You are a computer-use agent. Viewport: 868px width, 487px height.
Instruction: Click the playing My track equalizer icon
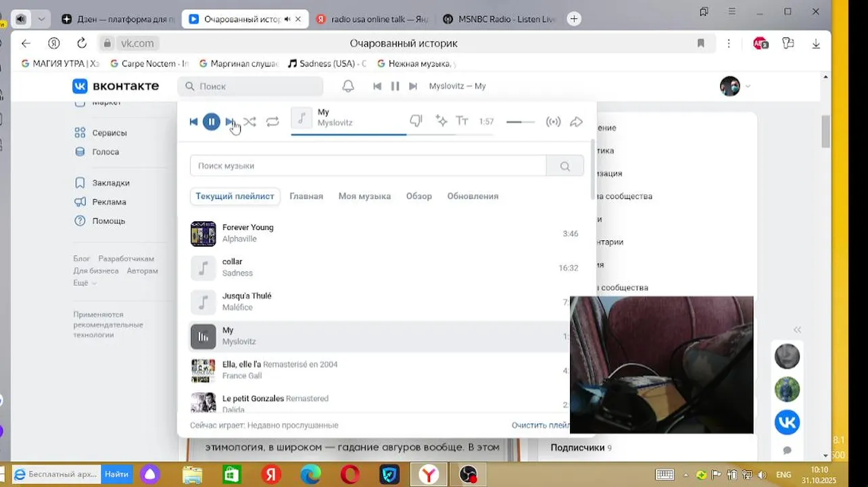(203, 336)
